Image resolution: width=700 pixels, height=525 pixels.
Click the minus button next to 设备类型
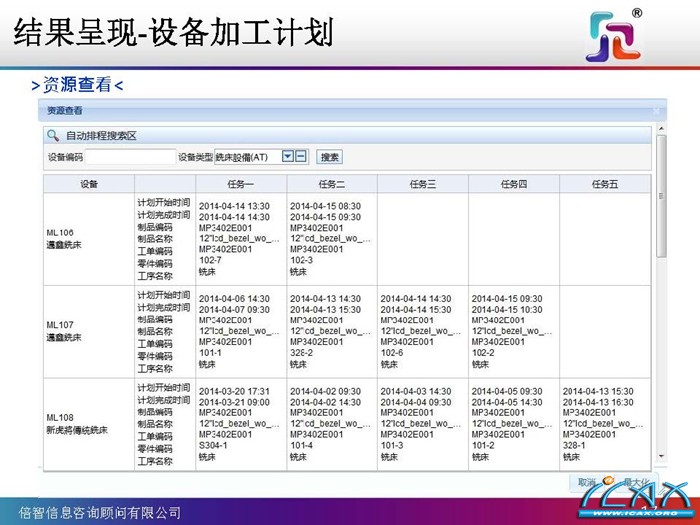pos(301,156)
